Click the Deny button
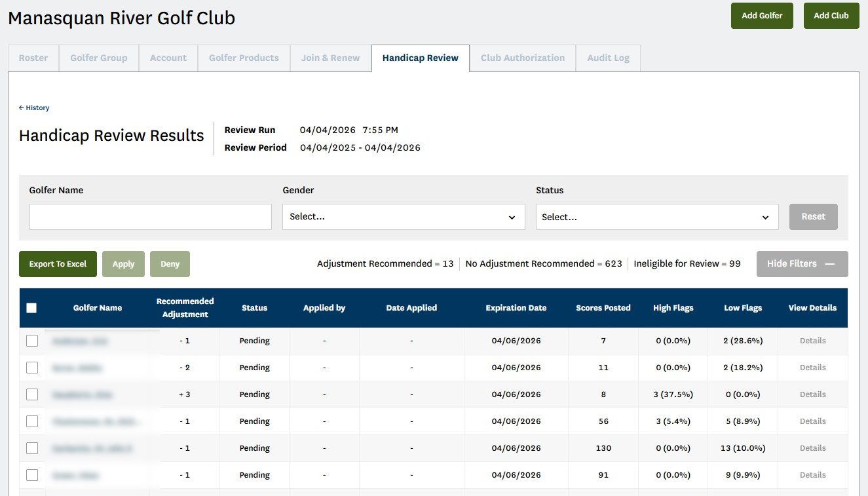This screenshot has height=496, width=868. click(170, 264)
